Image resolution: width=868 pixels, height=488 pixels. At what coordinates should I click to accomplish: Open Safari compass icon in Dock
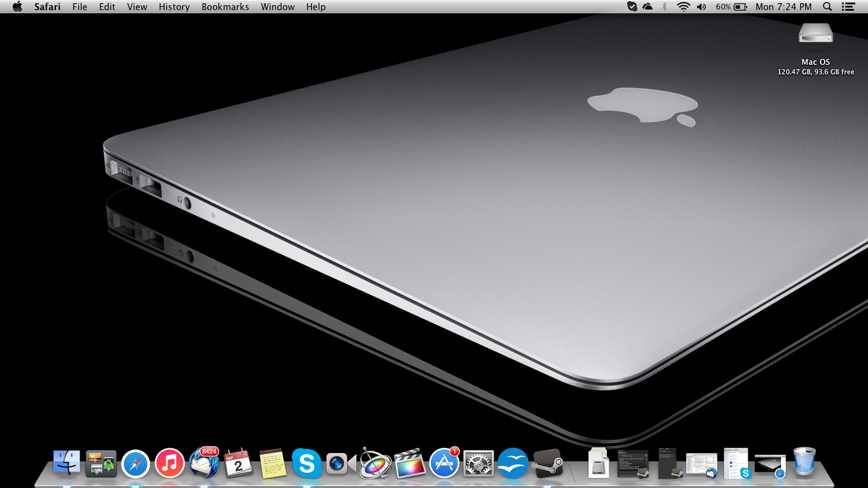click(135, 463)
